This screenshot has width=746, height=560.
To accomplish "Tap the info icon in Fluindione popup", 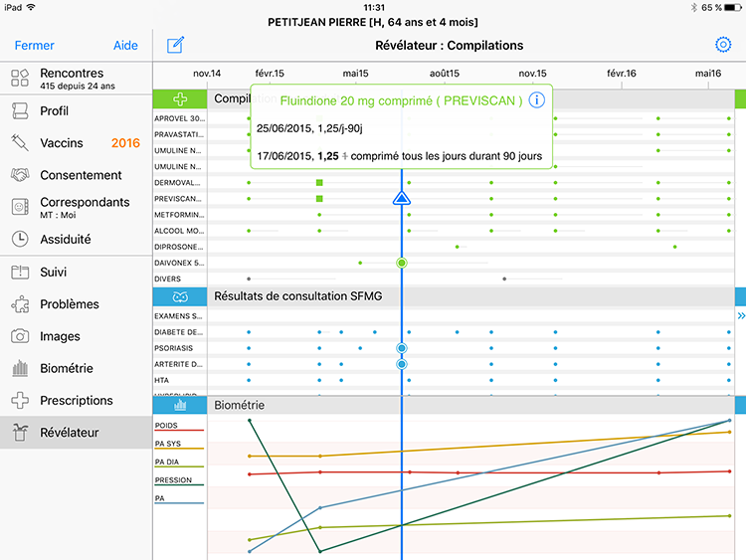I will pyautogui.click(x=536, y=100).
